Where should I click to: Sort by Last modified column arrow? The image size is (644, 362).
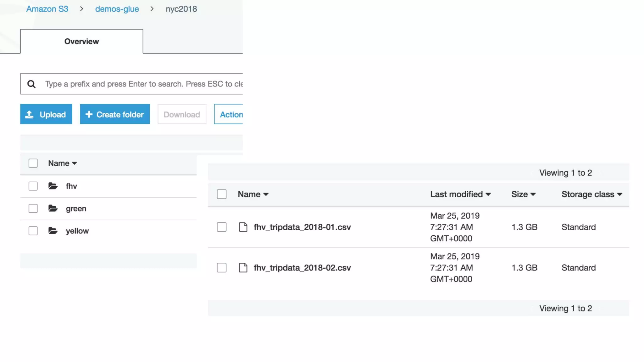tap(488, 194)
